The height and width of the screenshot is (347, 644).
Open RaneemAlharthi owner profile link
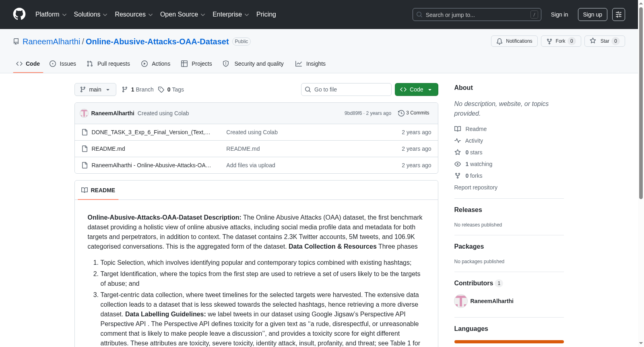coord(52,42)
